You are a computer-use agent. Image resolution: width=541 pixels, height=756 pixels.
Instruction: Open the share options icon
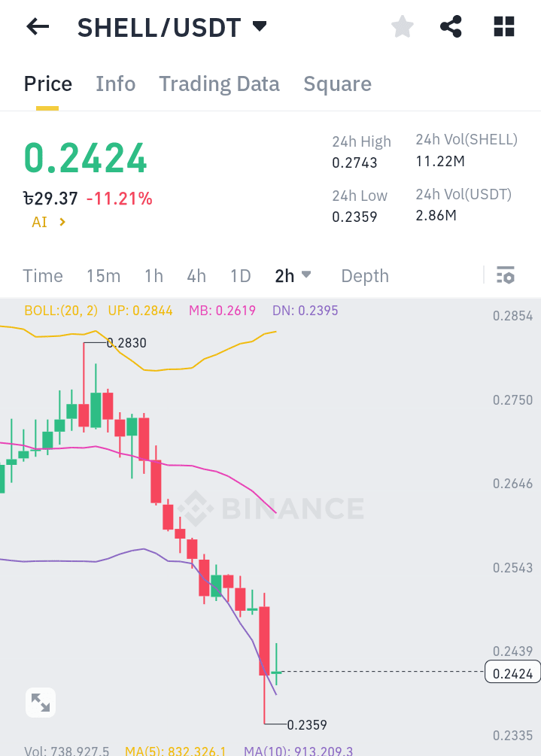click(451, 26)
